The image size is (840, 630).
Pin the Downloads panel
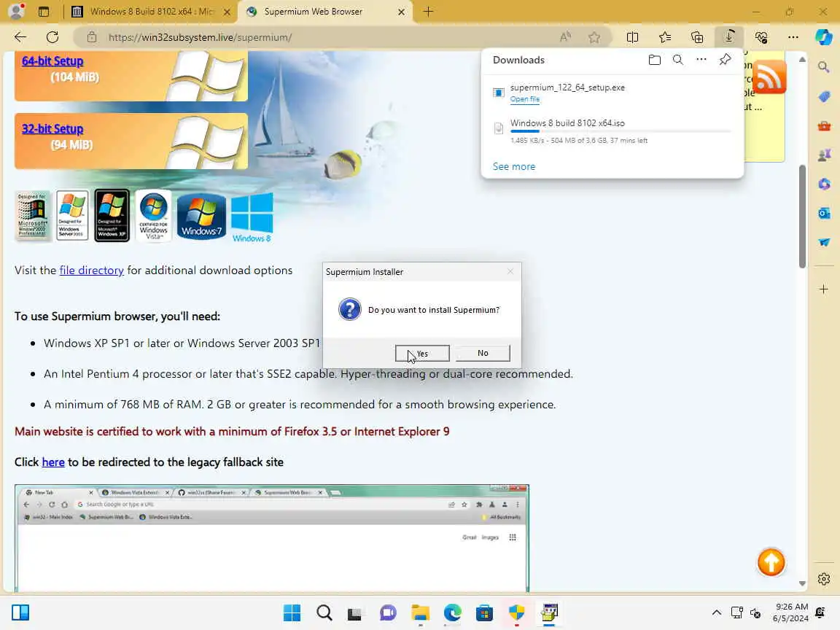725,60
